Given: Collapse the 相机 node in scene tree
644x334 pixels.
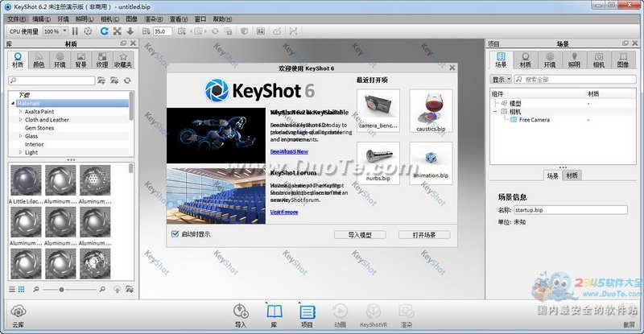Looking at the screenshot, I should pyautogui.click(x=496, y=111).
